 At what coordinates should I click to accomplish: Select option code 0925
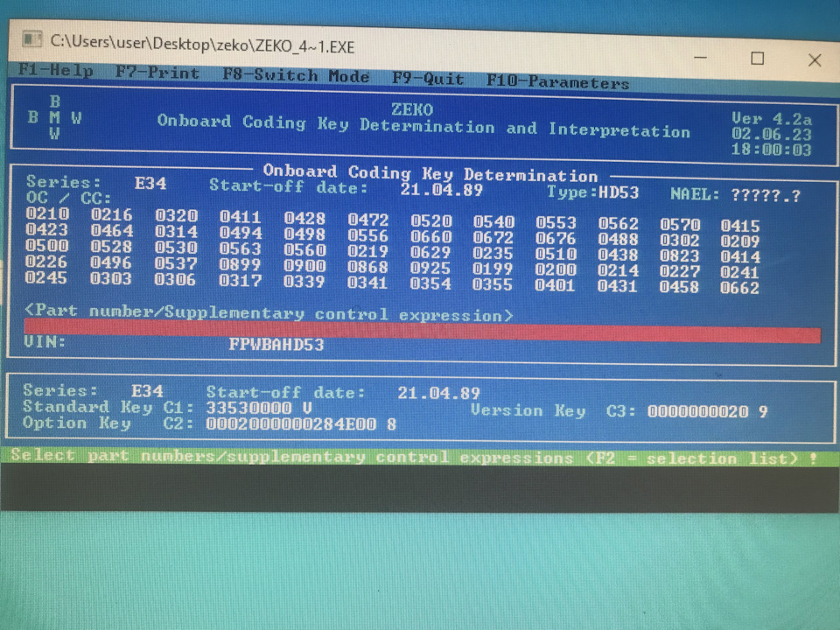click(430, 268)
